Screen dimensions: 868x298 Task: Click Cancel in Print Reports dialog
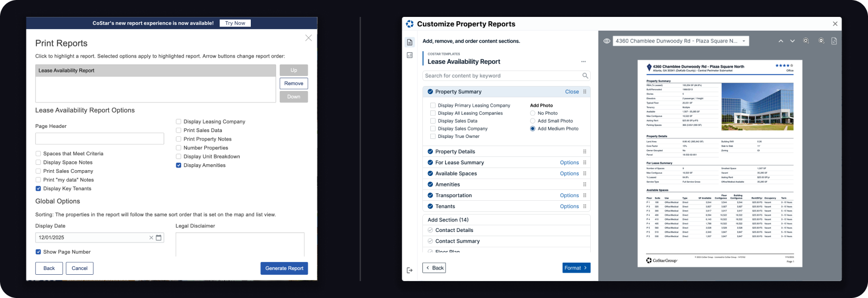pyautogui.click(x=80, y=268)
